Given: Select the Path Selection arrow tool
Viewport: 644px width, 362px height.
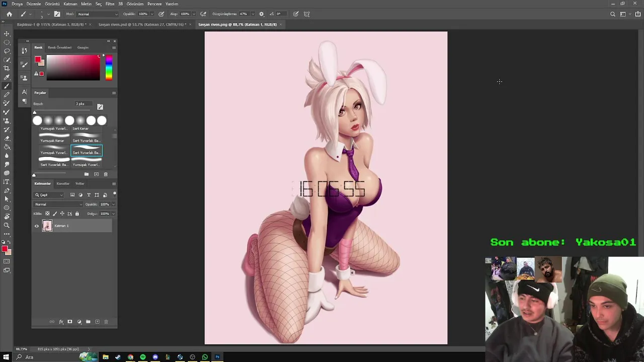Looking at the screenshot, I should (x=7, y=199).
